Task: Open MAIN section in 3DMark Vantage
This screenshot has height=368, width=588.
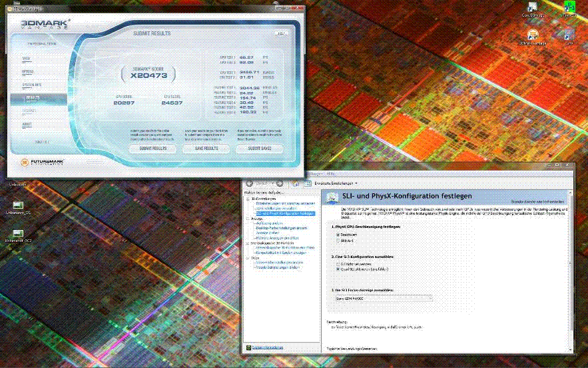Action: coord(27,59)
